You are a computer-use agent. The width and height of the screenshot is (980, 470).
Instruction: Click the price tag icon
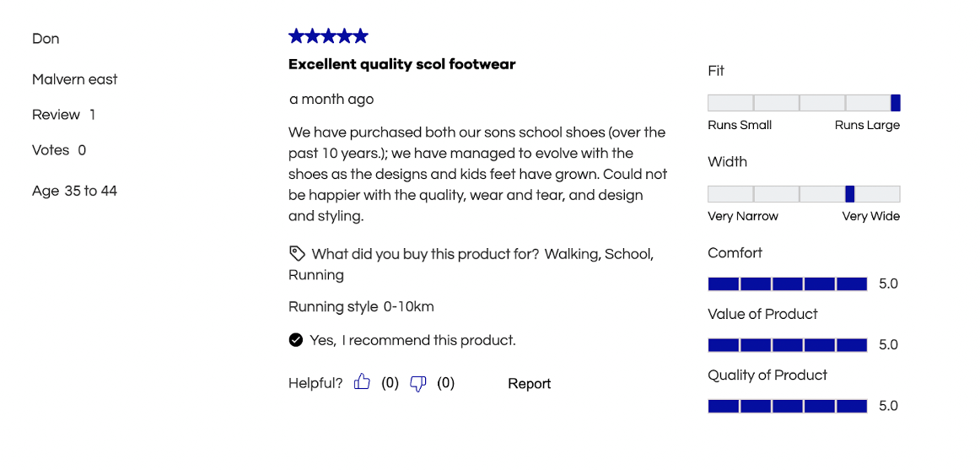tap(297, 253)
